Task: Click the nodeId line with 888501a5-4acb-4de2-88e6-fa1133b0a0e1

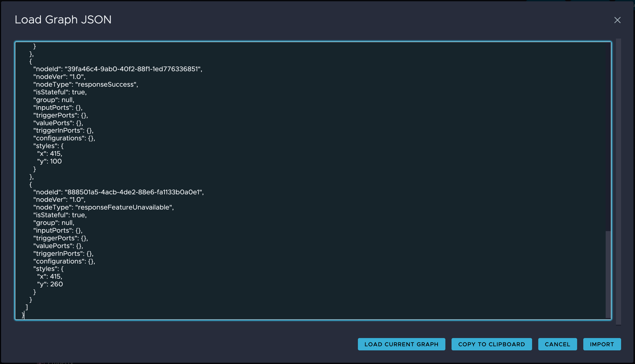Action: 118,192
